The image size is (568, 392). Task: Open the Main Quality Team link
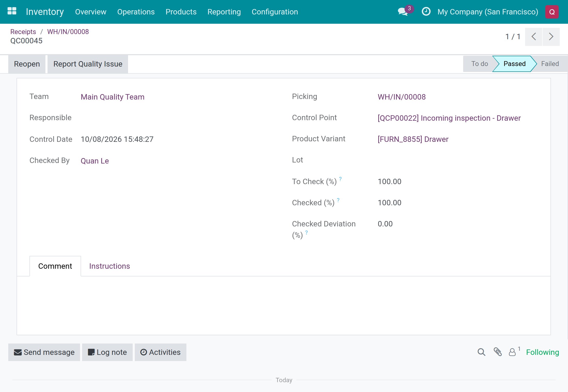(113, 97)
